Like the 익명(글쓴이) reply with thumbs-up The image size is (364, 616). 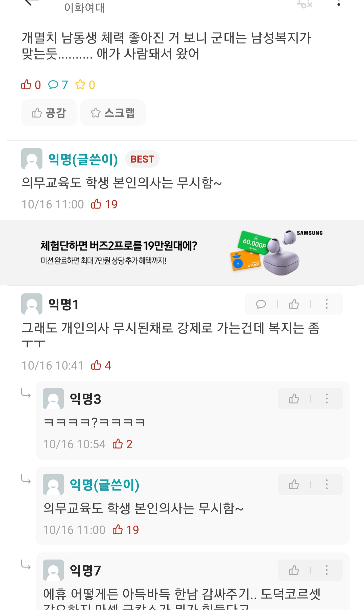click(x=294, y=484)
